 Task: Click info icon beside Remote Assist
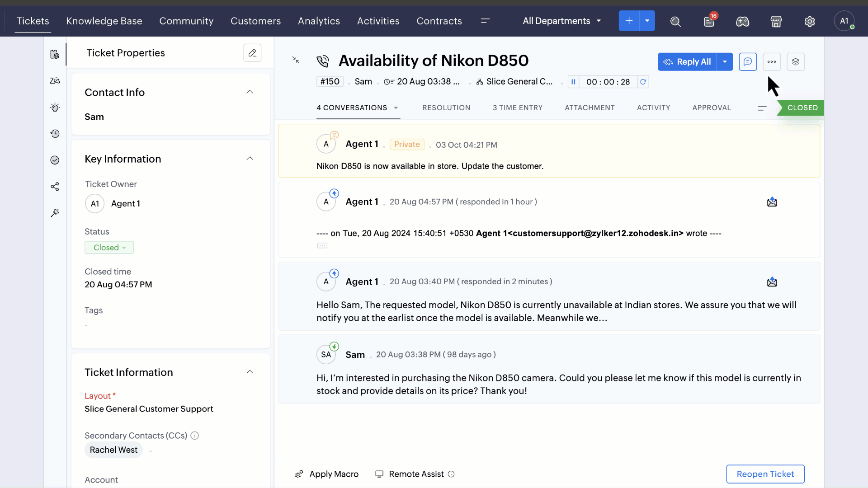pos(451,474)
